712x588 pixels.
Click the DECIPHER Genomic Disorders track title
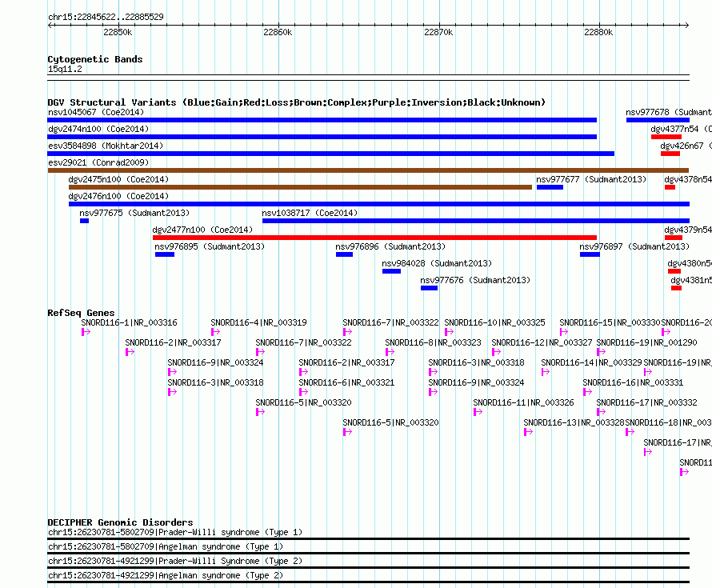pos(120,522)
